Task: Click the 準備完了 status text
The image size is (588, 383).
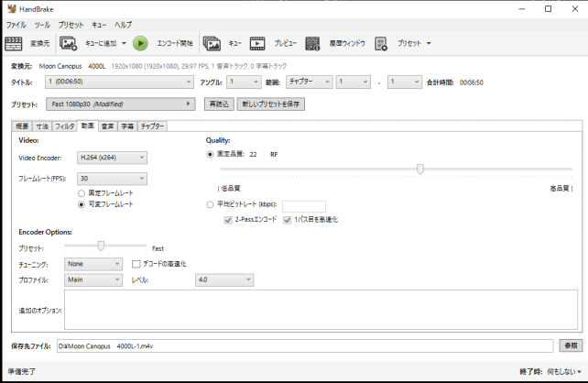Action: [22, 371]
